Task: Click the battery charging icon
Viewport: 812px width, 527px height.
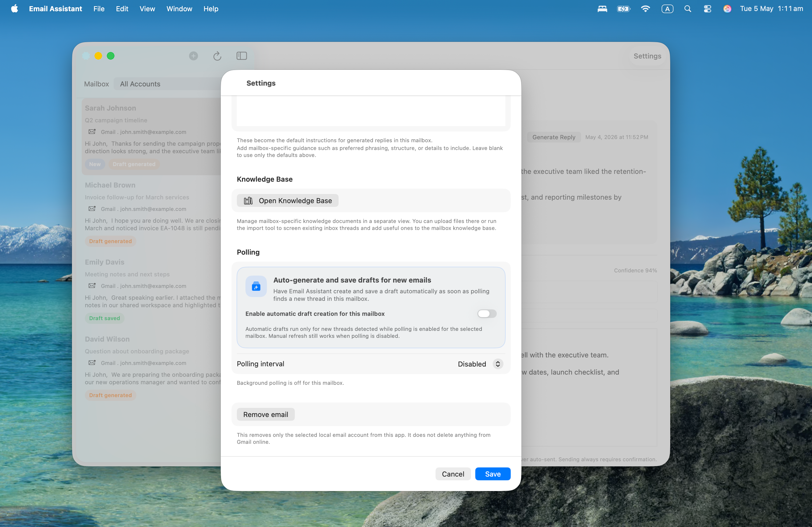Action: click(x=624, y=9)
